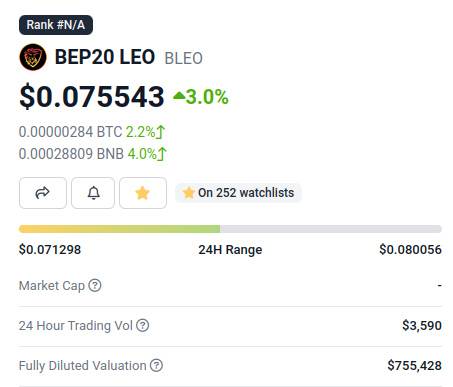This screenshot has width=453, height=387.
Task: Click the BEP20 LEO lion logo
Action: pos(33,57)
